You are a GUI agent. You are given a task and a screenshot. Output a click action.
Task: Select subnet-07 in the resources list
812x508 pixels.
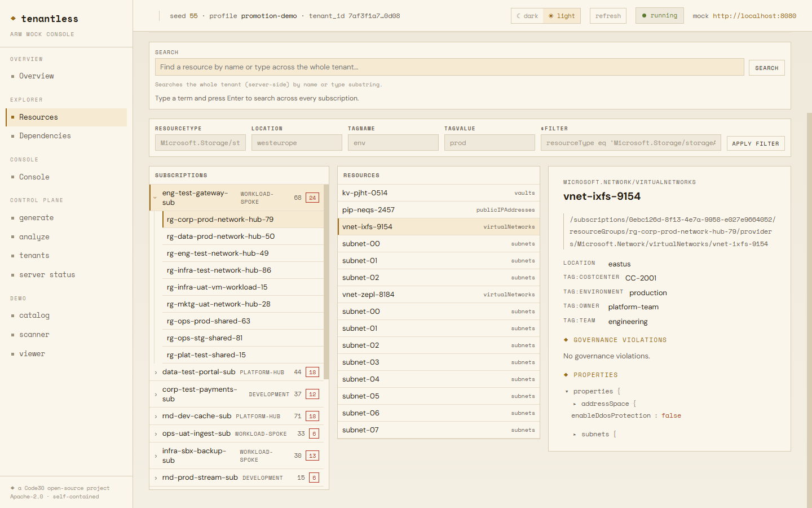[439, 430]
